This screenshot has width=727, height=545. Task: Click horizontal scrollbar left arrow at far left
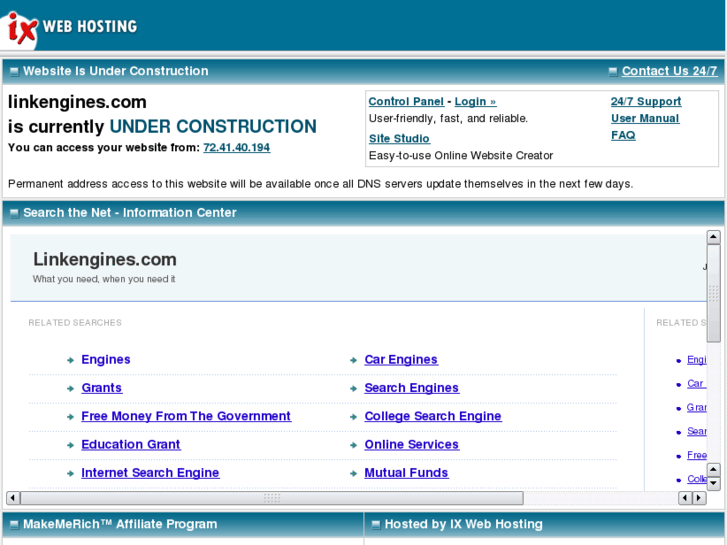13,498
